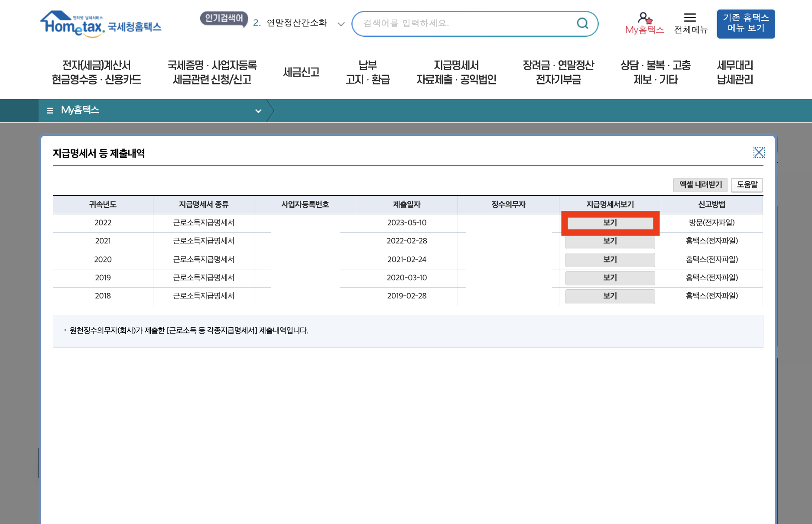The height and width of the screenshot is (524, 812).
Task: Open the 세금신고 menu
Action: (302, 73)
